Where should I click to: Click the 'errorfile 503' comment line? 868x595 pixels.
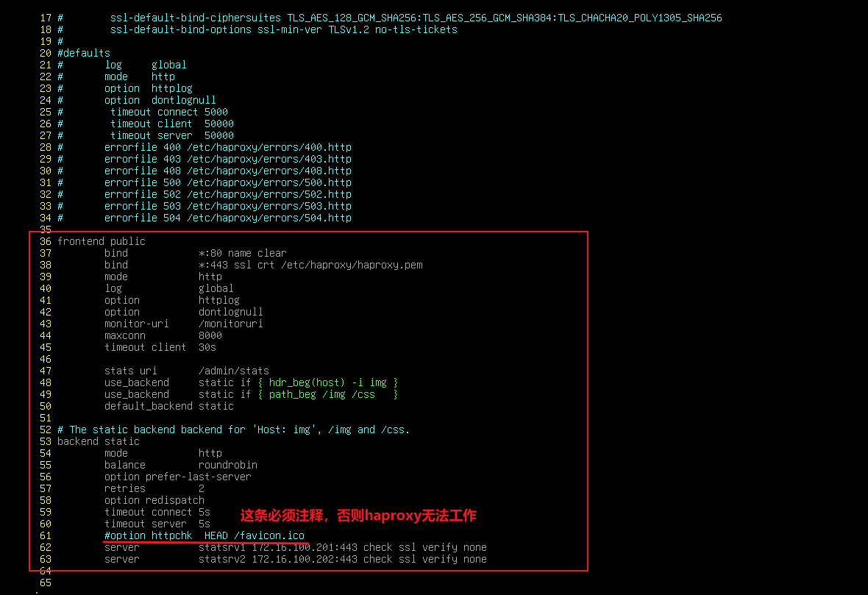pyautogui.click(x=204, y=206)
